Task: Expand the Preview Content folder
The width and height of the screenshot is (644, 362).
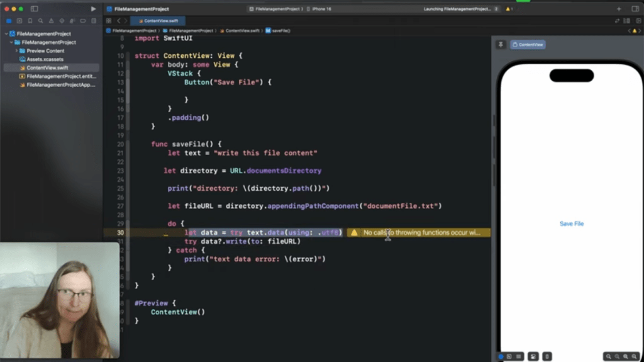Action: [x=16, y=51]
